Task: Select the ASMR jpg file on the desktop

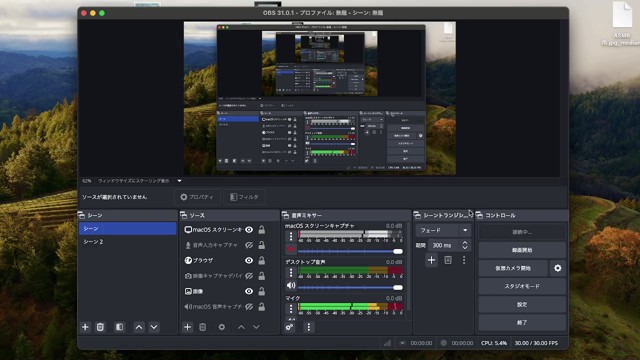Action: point(622,24)
